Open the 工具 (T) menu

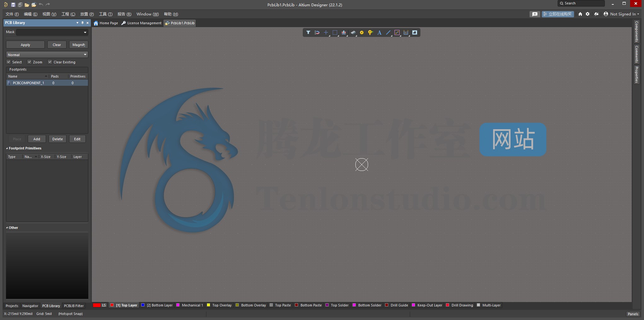[x=106, y=14]
